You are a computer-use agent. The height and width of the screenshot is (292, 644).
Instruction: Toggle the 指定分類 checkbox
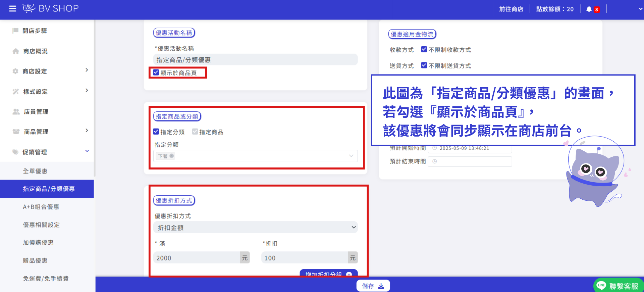[x=156, y=132]
